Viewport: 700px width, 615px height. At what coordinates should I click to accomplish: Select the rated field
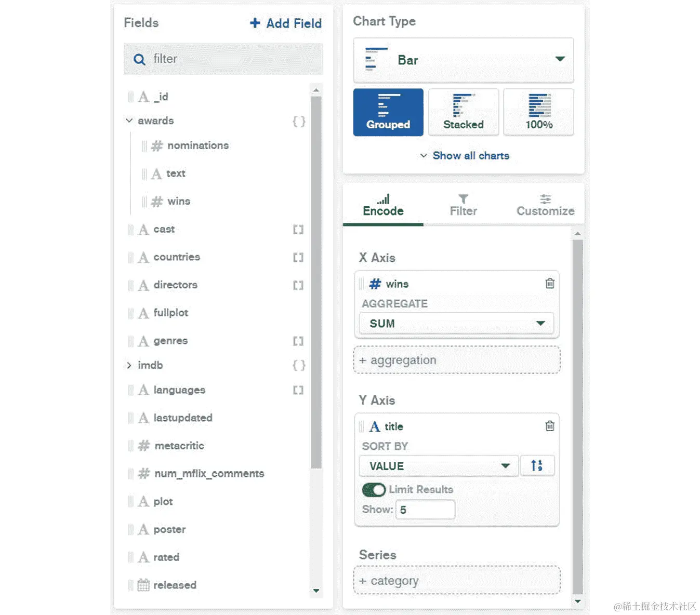coord(166,557)
